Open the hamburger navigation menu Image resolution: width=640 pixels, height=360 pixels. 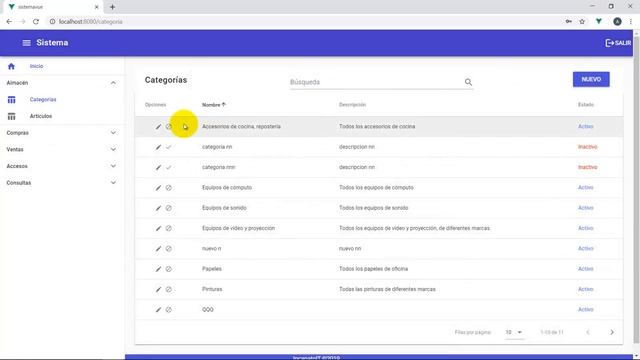[27, 43]
